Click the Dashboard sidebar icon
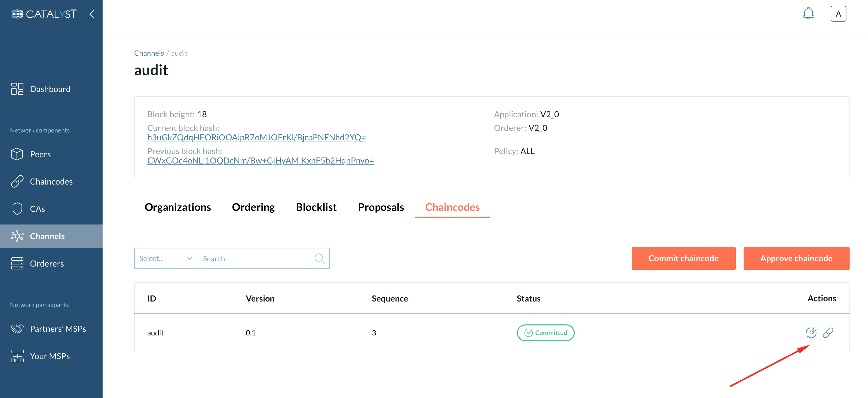This screenshot has width=868, height=398. coord(17,88)
